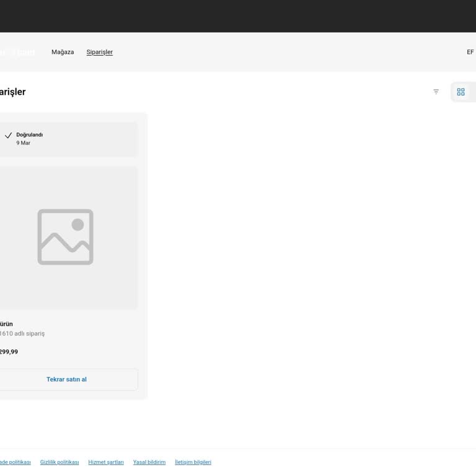Viewport: 476px width, 476px height.
Task: Open Yasal bildirim link
Action: pyautogui.click(x=149, y=462)
